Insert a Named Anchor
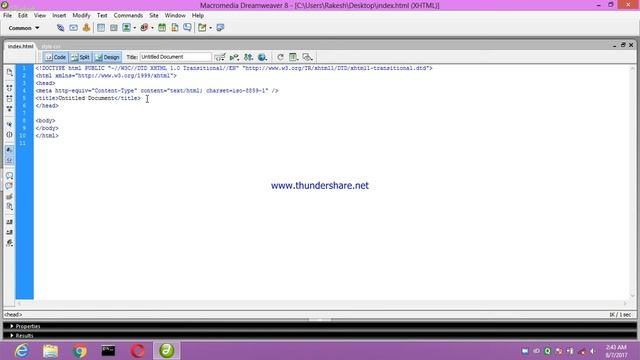The height and width of the screenshot is (360, 640). coord(86,28)
